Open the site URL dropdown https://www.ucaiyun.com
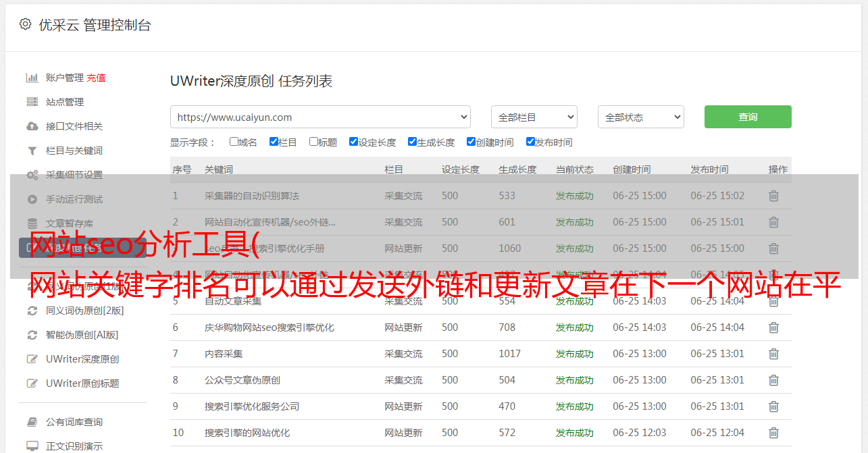 [x=320, y=117]
